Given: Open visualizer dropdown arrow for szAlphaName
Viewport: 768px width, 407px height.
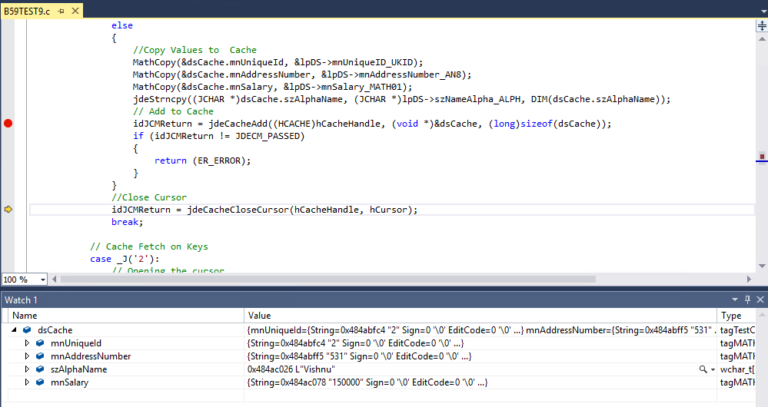Looking at the screenshot, I should pos(713,370).
